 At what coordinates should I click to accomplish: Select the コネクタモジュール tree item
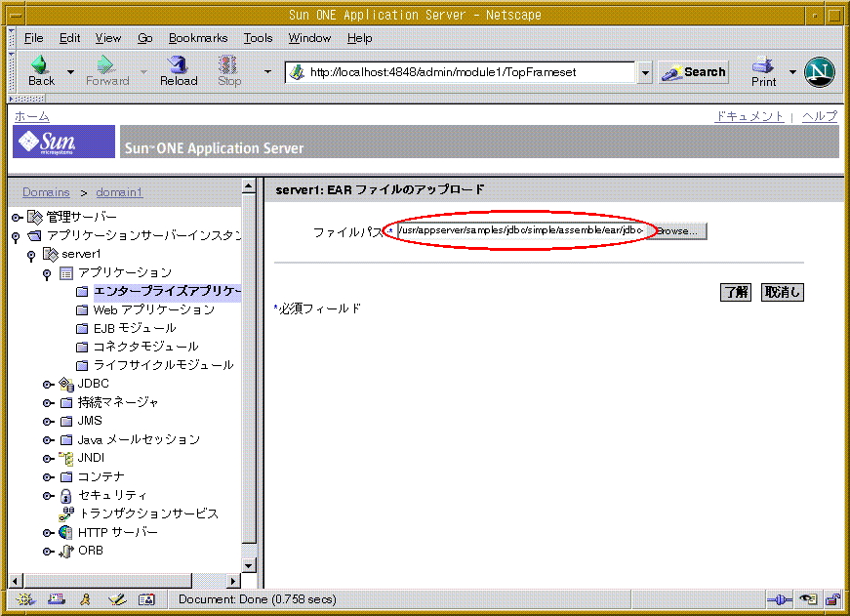coord(145,347)
